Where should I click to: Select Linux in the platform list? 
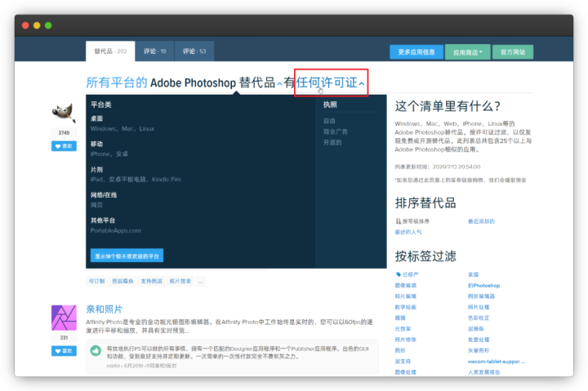147,129
